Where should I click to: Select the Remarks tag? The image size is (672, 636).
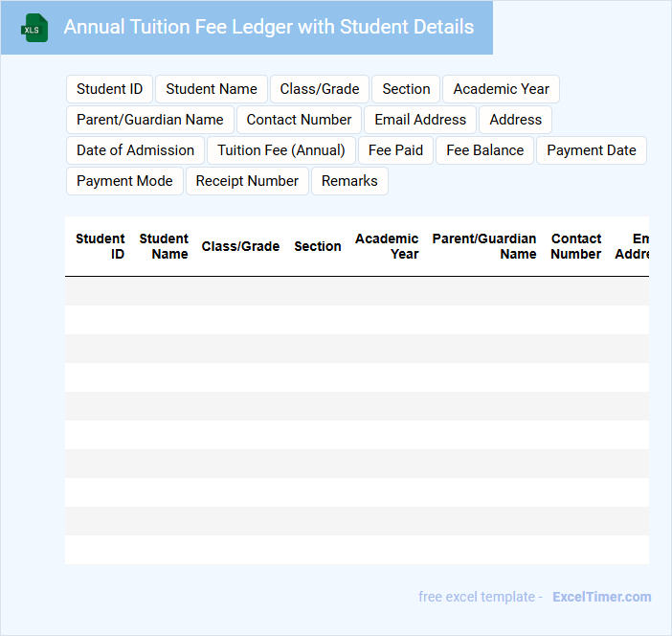[x=349, y=181]
